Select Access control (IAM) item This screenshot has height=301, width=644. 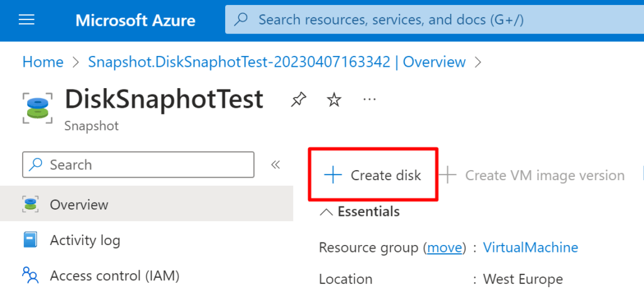114,275
